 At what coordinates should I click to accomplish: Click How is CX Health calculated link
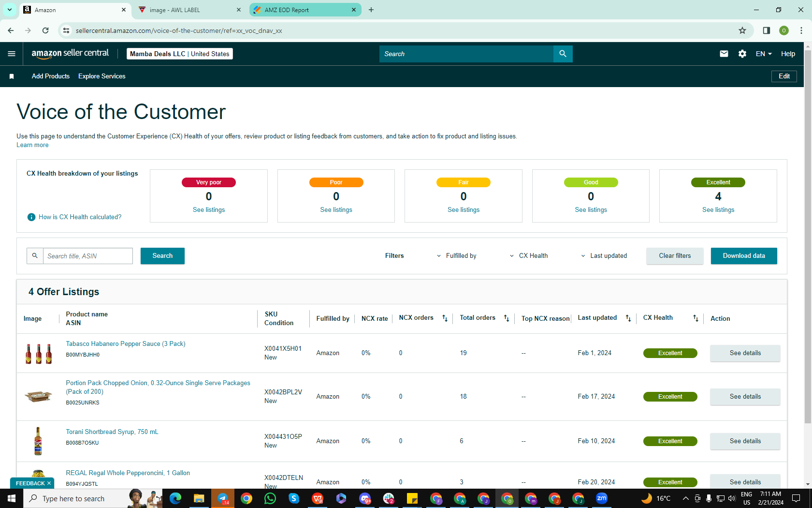(80, 217)
